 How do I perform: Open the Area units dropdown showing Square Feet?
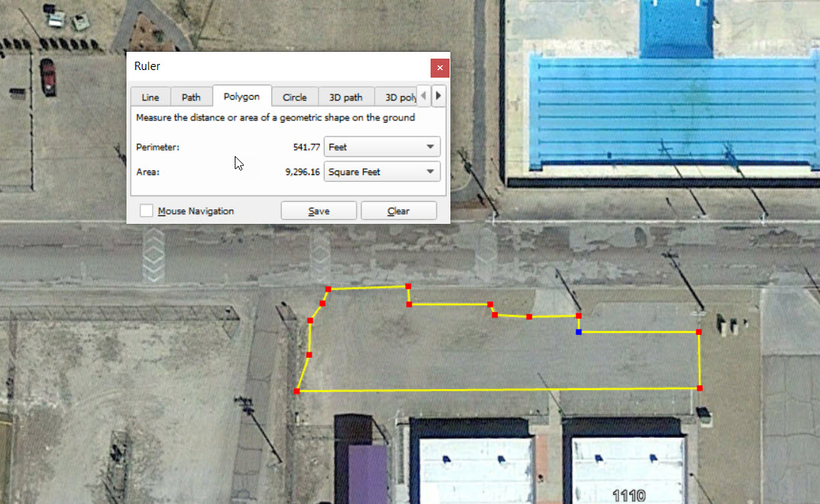pos(382,172)
